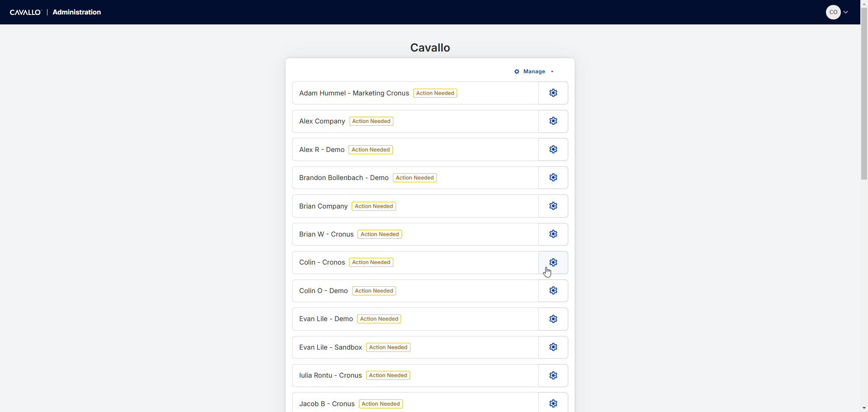Open settings gear for Brandon Bollenbach - Demo
This screenshot has height=412, width=868.
tap(553, 178)
